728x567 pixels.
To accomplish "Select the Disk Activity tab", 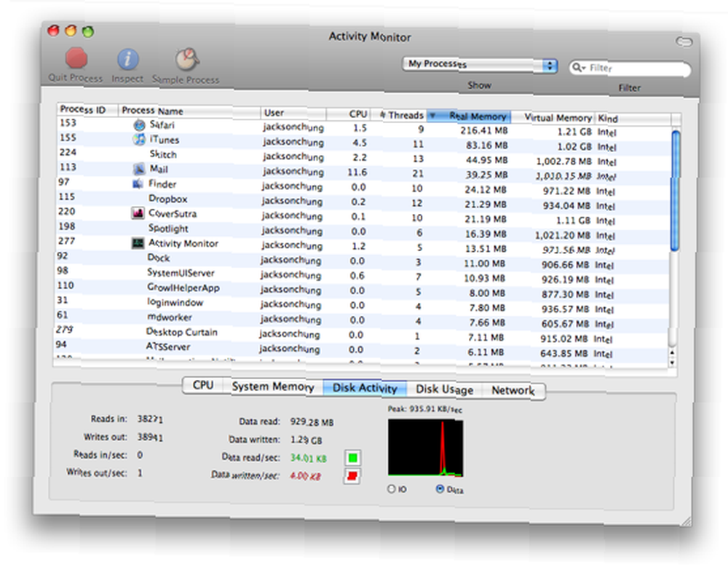I will pos(365,388).
